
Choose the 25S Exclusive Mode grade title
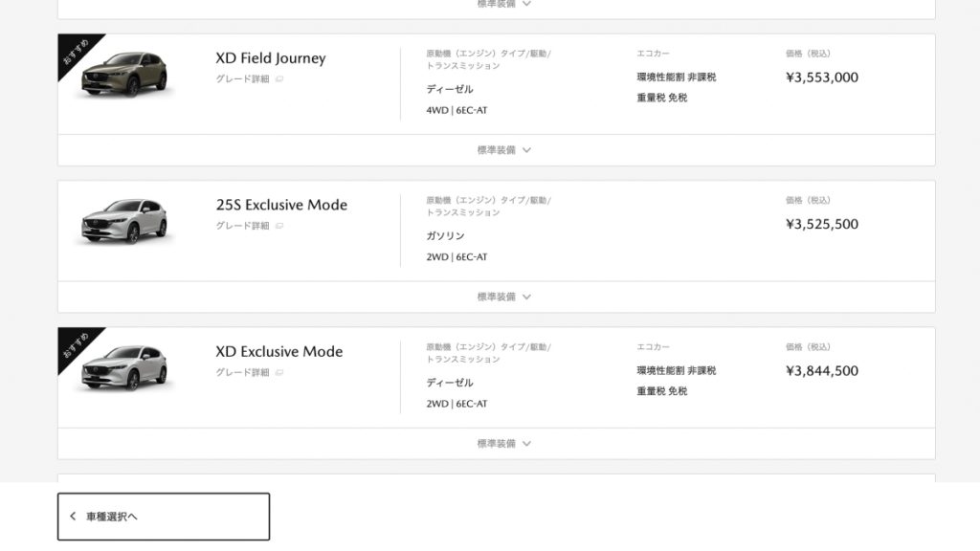click(x=281, y=205)
